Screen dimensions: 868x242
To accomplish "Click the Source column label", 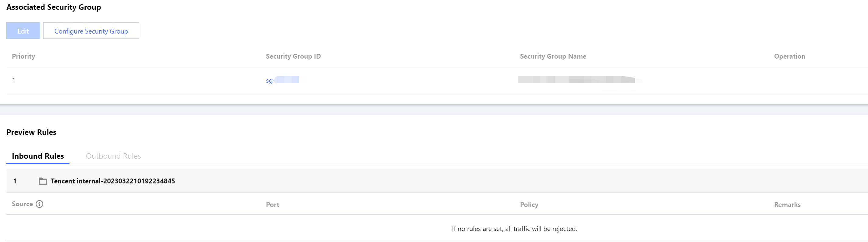I will click(x=22, y=204).
